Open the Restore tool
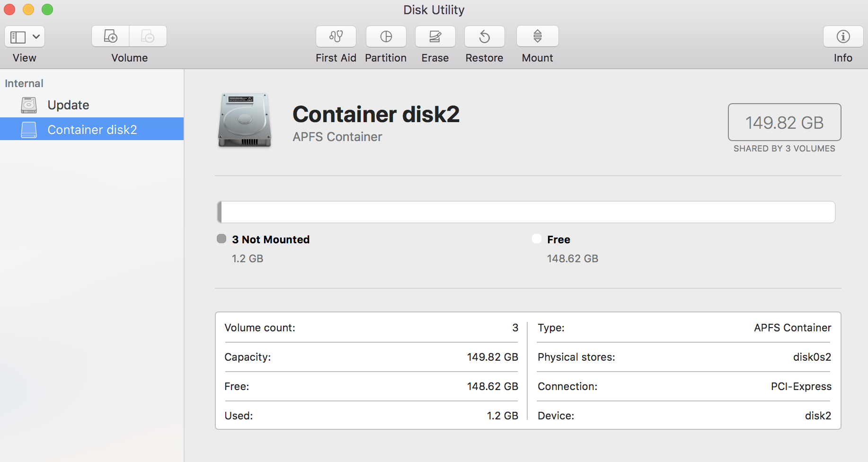868x462 pixels. 484,36
